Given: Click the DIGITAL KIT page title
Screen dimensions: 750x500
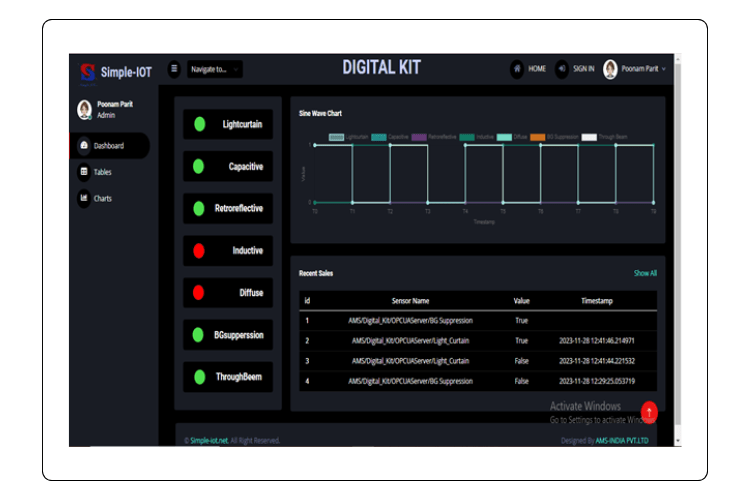Looking at the screenshot, I should [381, 67].
